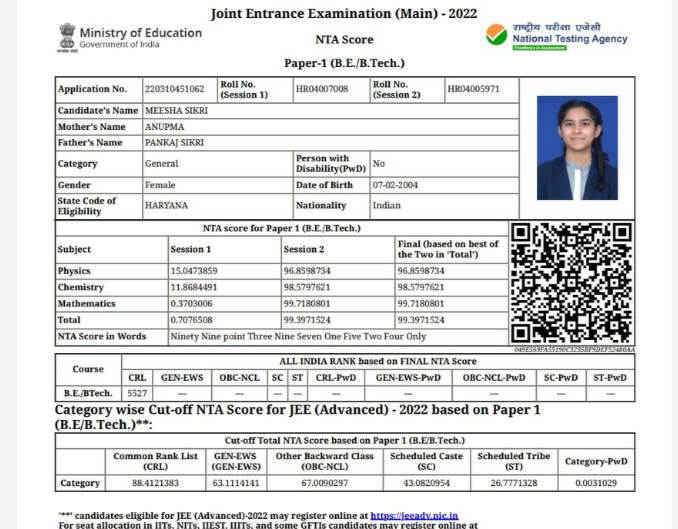Image resolution: width=678 pixels, height=529 pixels.
Task: Click application number 220310451062
Action: point(175,89)
